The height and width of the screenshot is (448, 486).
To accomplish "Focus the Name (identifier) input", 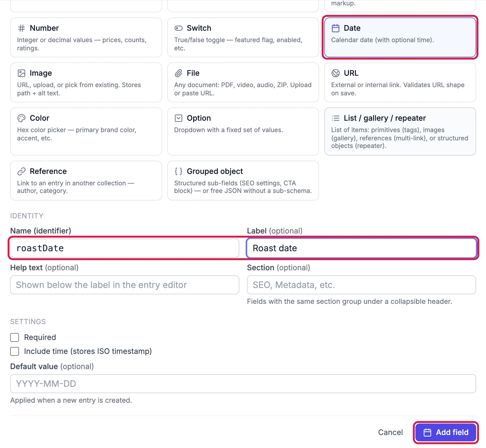I will pos(125,248).
